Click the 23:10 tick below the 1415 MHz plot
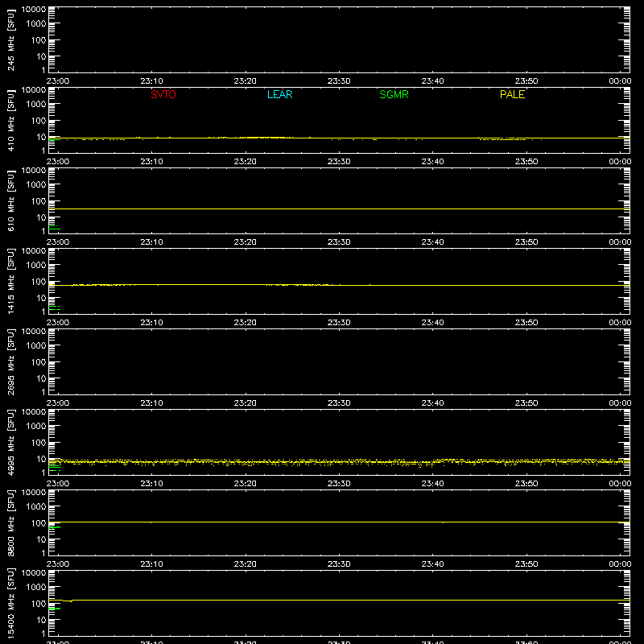 (x=151, y=323)
